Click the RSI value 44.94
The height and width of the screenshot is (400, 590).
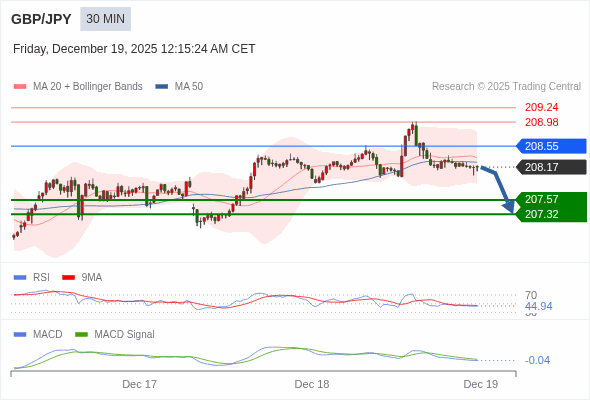tap(538, 306)
